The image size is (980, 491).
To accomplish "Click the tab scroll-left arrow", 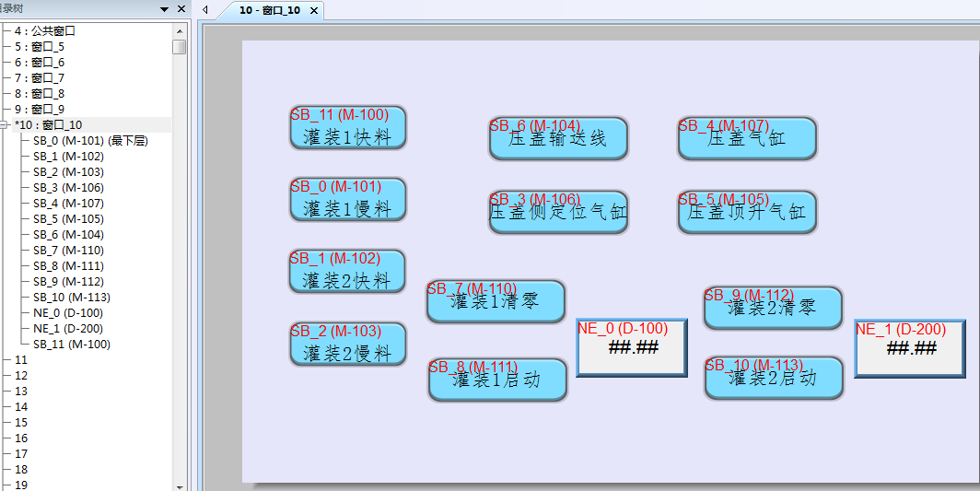I will pyautogui.click(x=205, y=9).
